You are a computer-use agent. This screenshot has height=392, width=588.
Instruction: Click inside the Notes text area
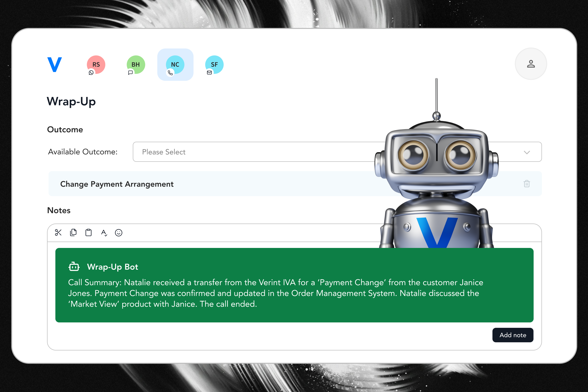[x=175, y=332]
